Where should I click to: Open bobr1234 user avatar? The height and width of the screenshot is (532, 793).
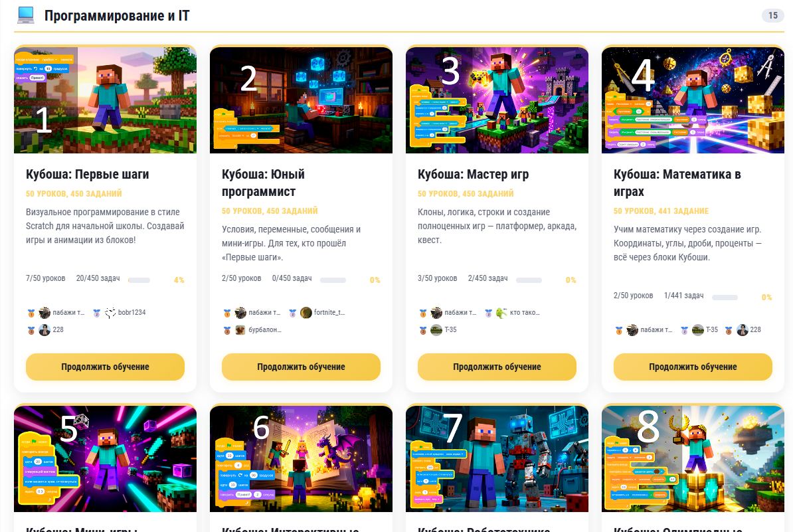coord(110,313)
